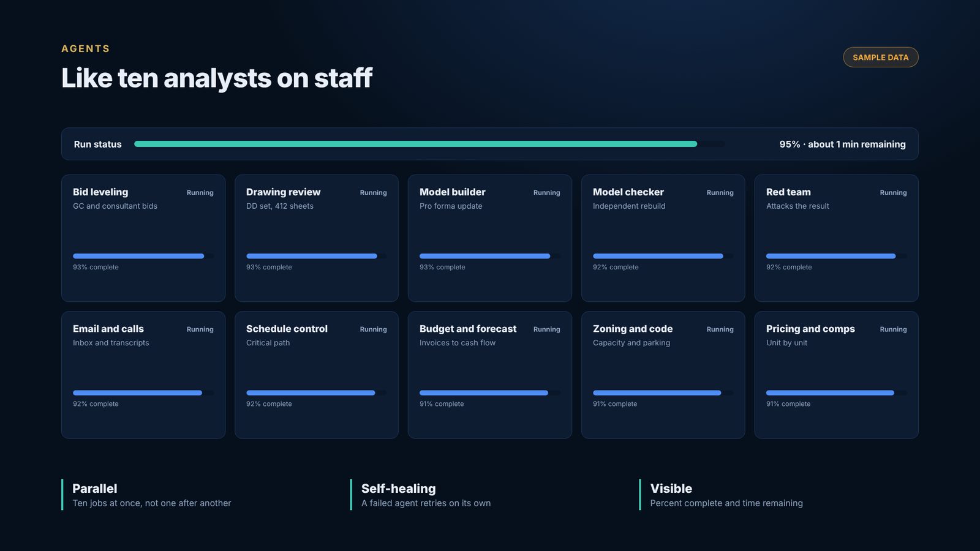This screenshot has height=551, width=980.
Task: Click the Running status on Pricing and comps
Action: [893, 329]
